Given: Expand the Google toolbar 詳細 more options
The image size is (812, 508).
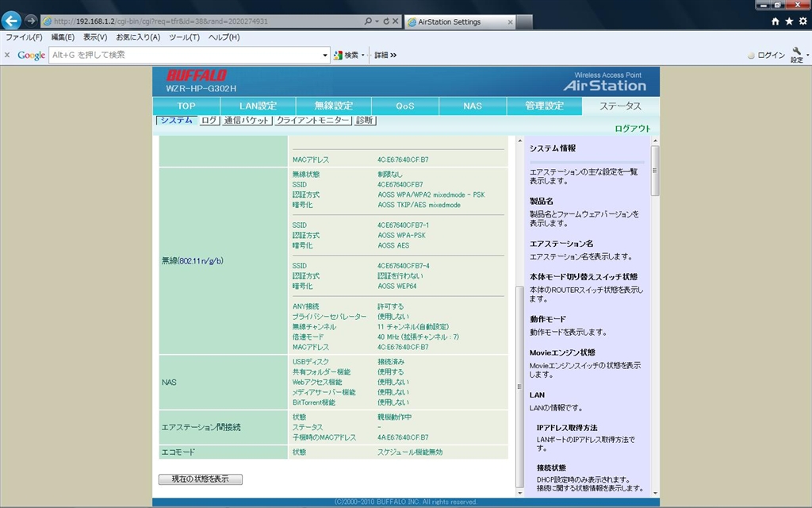Looking at the screenshot, I should coord(385,56).
